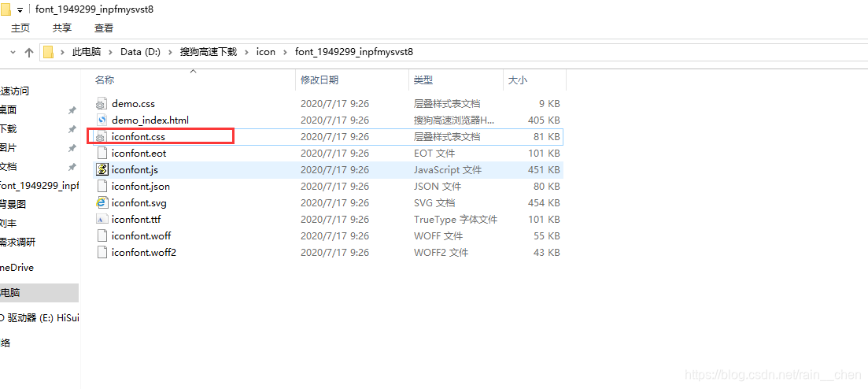The width and height of the screenshot is (868, 389).
Task: Select the iconfont.json file name
Action: click(141, 186)
